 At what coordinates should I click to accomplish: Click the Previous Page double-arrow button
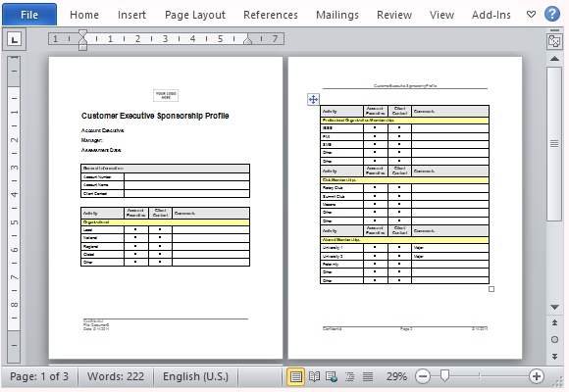click(x=554, y=322)
